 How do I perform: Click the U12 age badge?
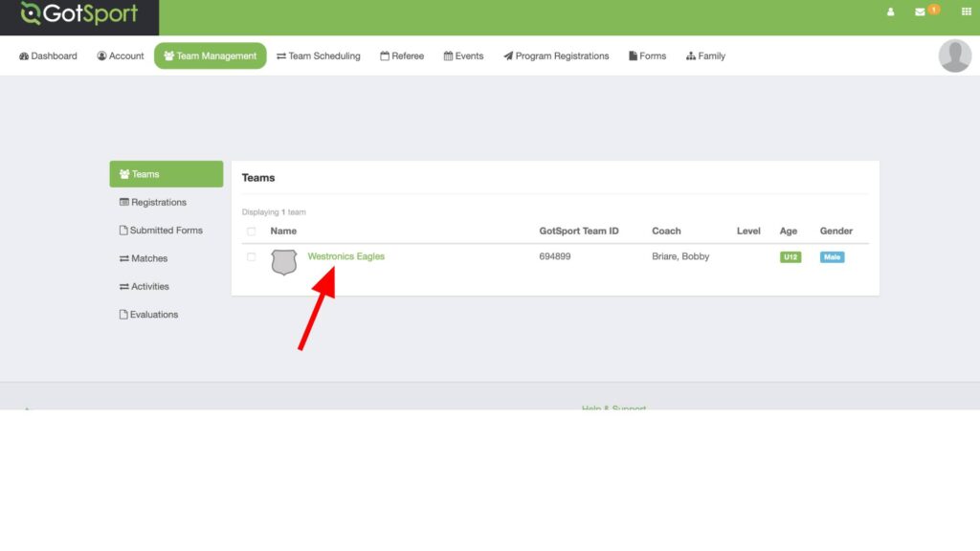click(791, 257)
